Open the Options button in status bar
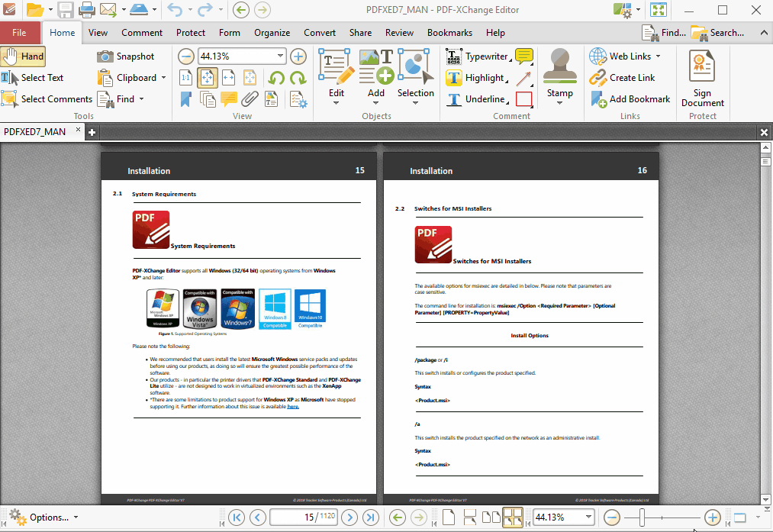The image size is (773, 532). point(43,517)
